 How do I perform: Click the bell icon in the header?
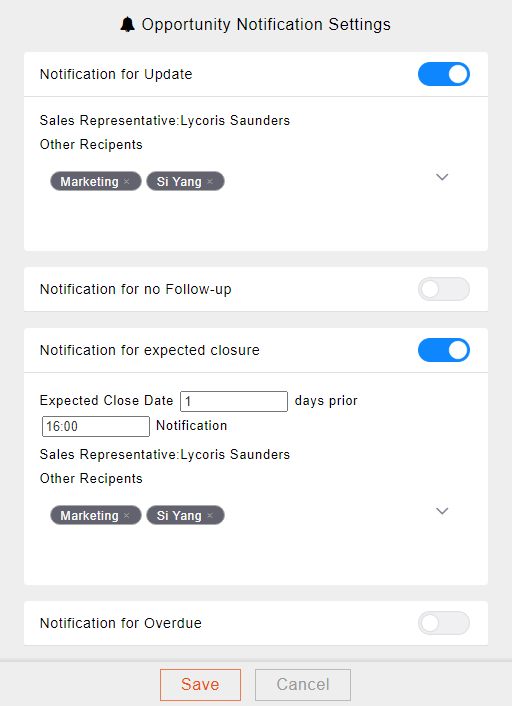point(127,24)
